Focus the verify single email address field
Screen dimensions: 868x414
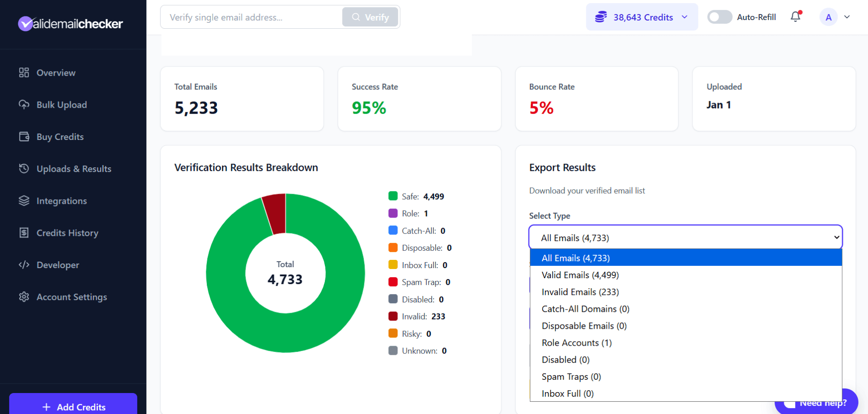tap(252, 17)
